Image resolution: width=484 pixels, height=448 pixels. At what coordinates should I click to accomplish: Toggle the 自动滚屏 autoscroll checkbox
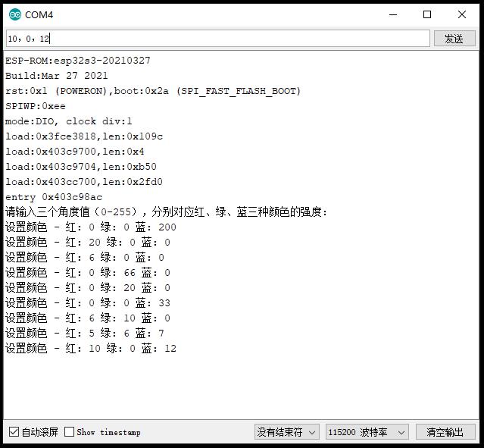click(14, 431)
